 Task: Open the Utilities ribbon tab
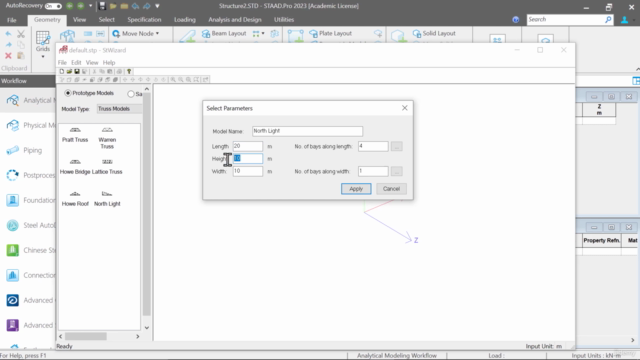pos(284,20)
